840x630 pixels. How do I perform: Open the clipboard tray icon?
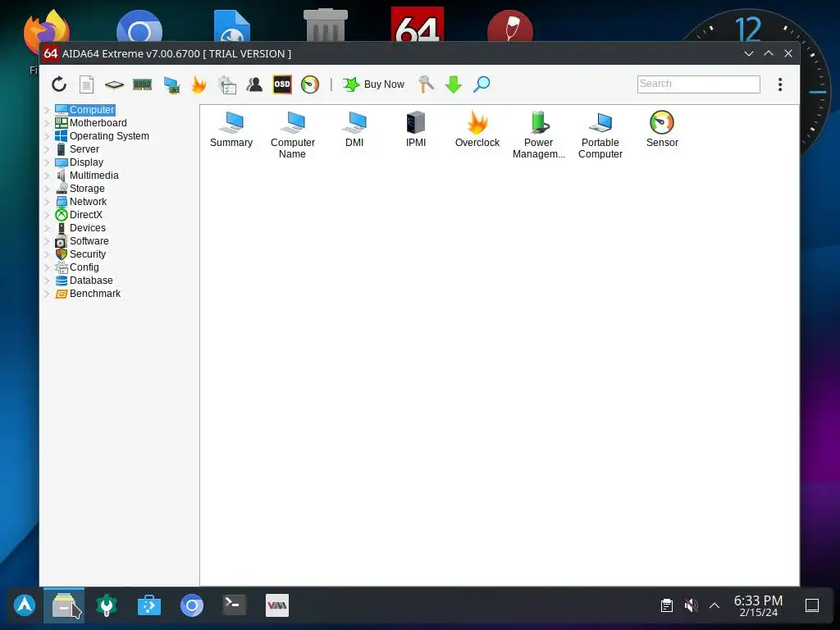(667, 606)
